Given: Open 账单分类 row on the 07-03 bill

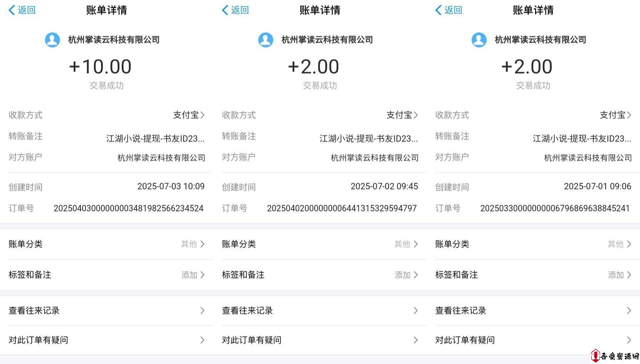Looking at the screenshot, I should 107,244.
